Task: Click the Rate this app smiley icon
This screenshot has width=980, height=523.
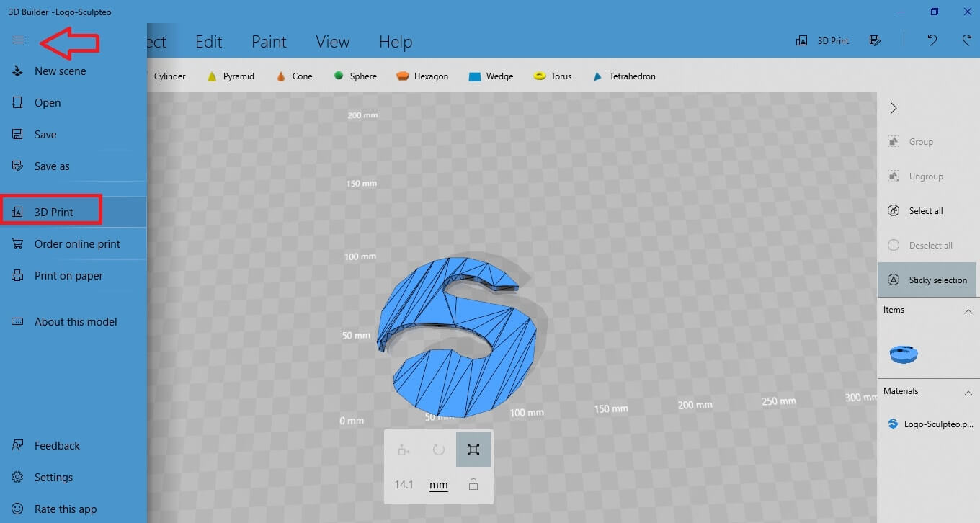Action: (x=18, y=509)
